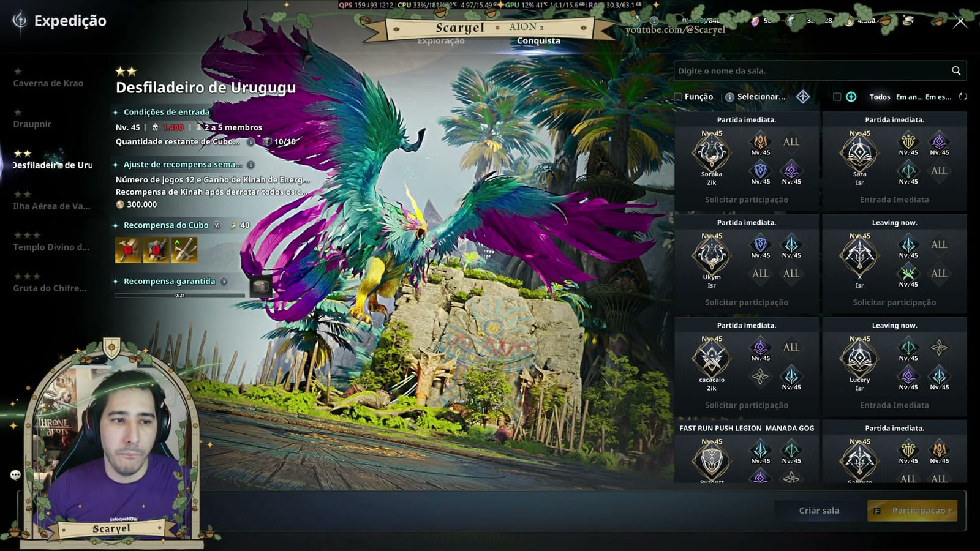Click Soraka's harp class emblem
The image size is (980, 551).
[x=712, y=152]
